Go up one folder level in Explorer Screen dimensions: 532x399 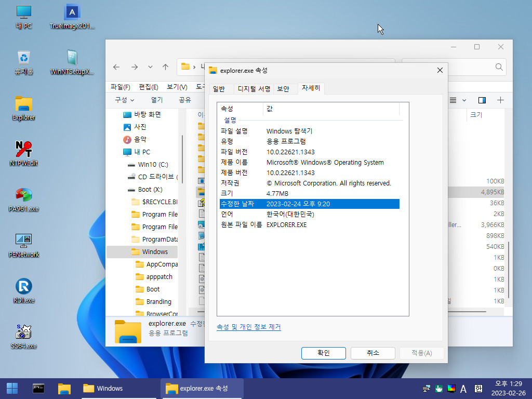(x=165, y=67)
